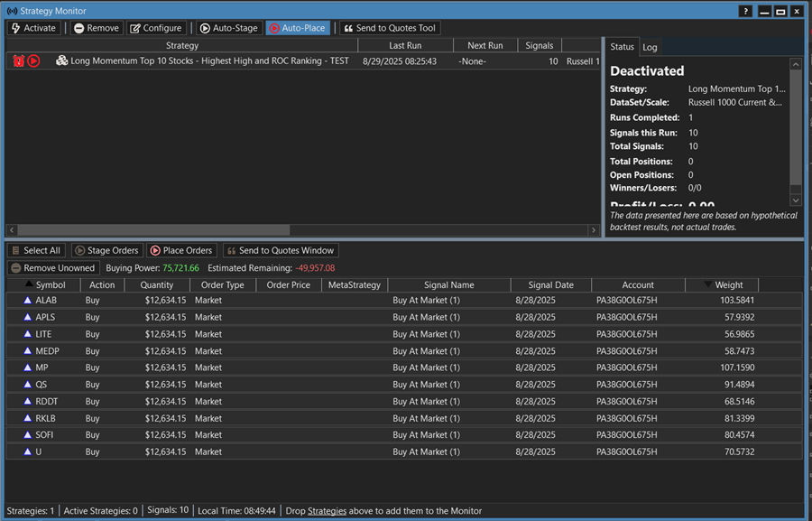The image size is (812, 521).
Task: Toggle Remove Unowned option
Action: pyautogui.click(x=53, y=268)
